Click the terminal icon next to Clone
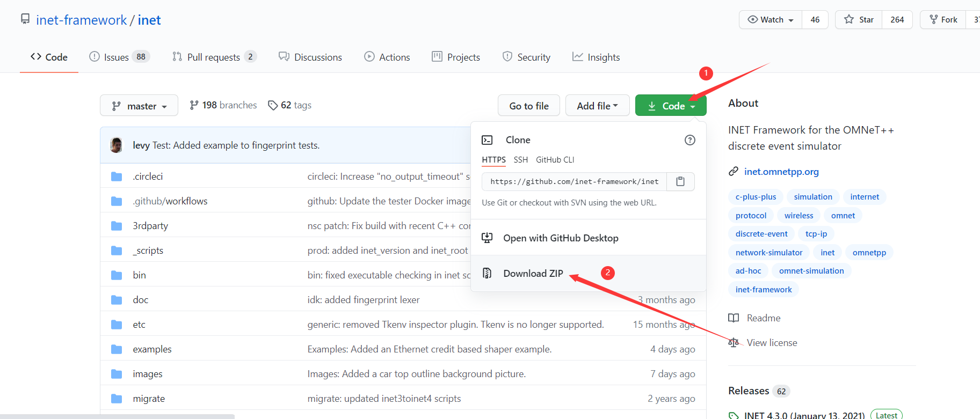 tap(487, 140)
